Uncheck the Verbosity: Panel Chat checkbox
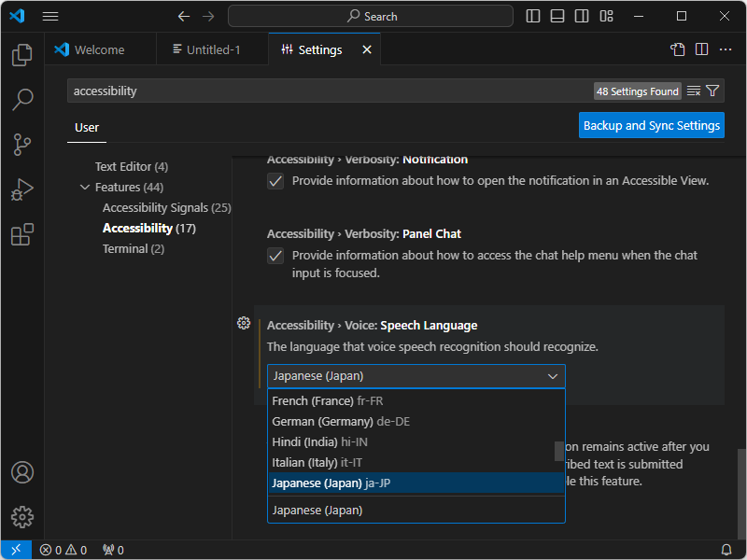This screenshot has width=747, height=560. coord(275,256)
